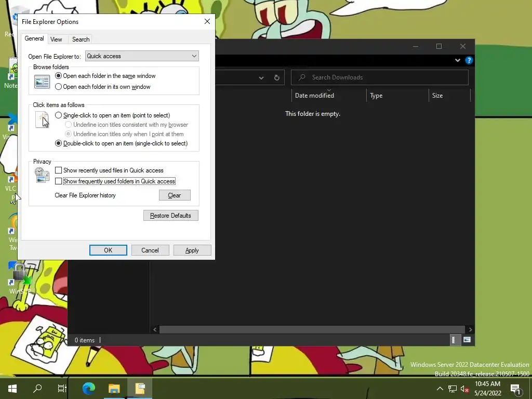Expand the address bar history dropdown
Viewport: 532px width, 399px height.
pyautogui.click(x=261, y=78)
